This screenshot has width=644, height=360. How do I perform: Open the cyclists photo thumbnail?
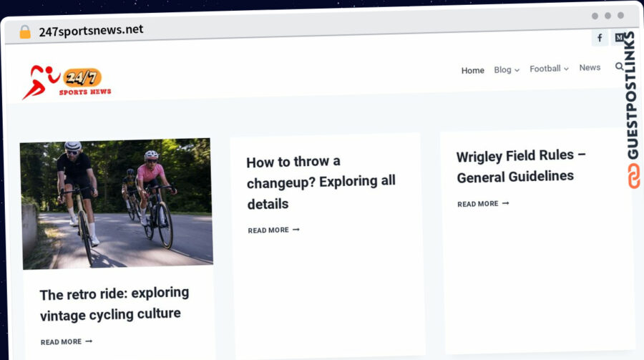[x=117, y=204]
